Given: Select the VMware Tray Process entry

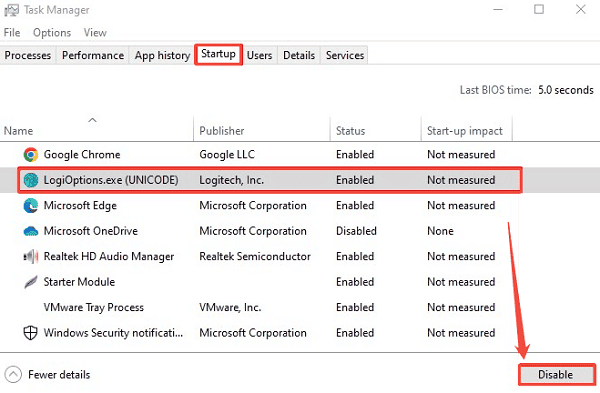Looking at the screenshot, I should [x=94, y=307].
